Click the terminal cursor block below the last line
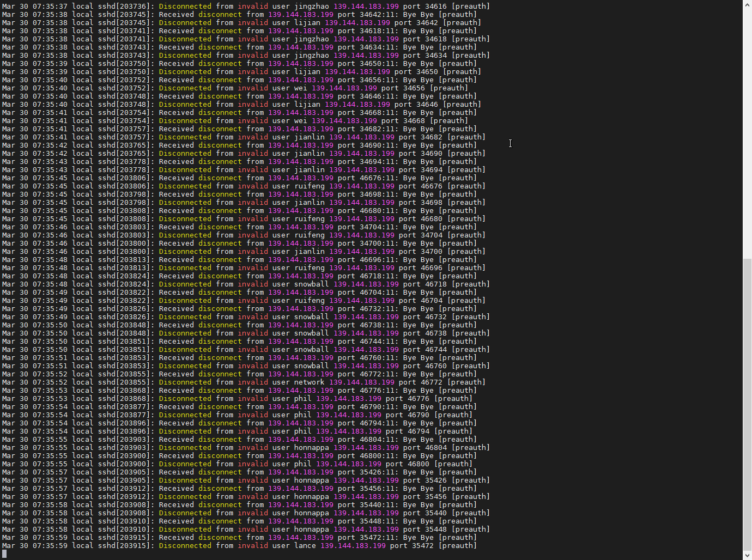This screenshot has width=752, height=560. [x=4, y=554]
